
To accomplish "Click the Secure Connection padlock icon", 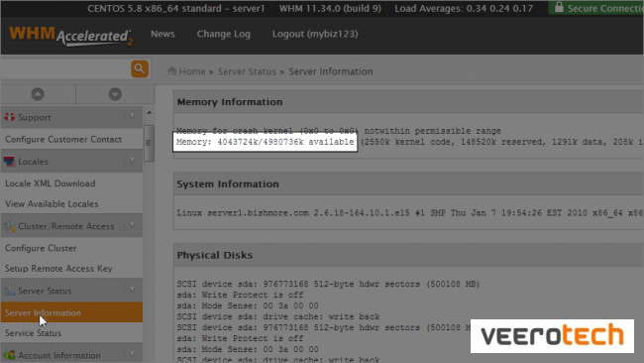I will tap(559, 7).
